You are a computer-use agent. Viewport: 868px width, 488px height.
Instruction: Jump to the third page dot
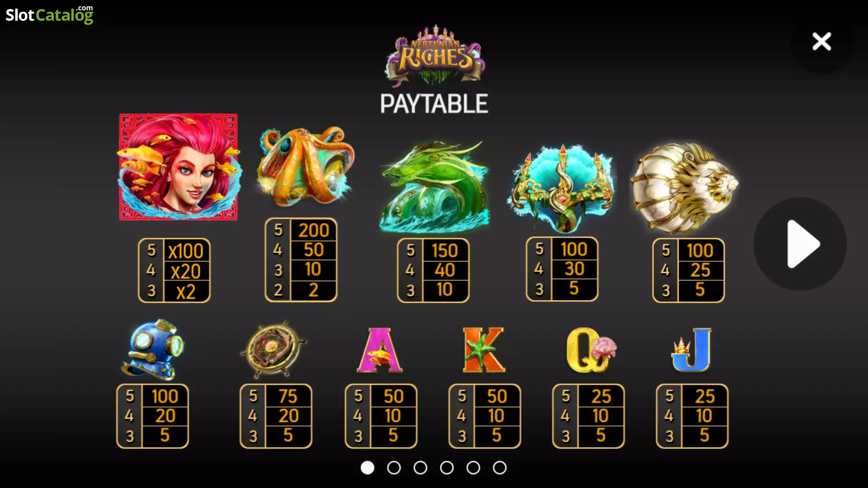(x=420, y=468)
